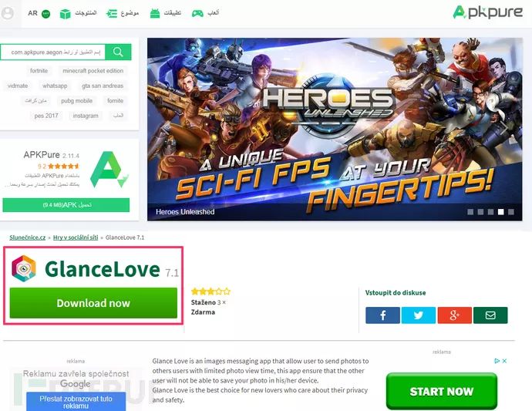Screen dimensions: 532x411
Task: Open the games menu with gamepad icon
Action: pyautogui.click(x=205, y=13)
